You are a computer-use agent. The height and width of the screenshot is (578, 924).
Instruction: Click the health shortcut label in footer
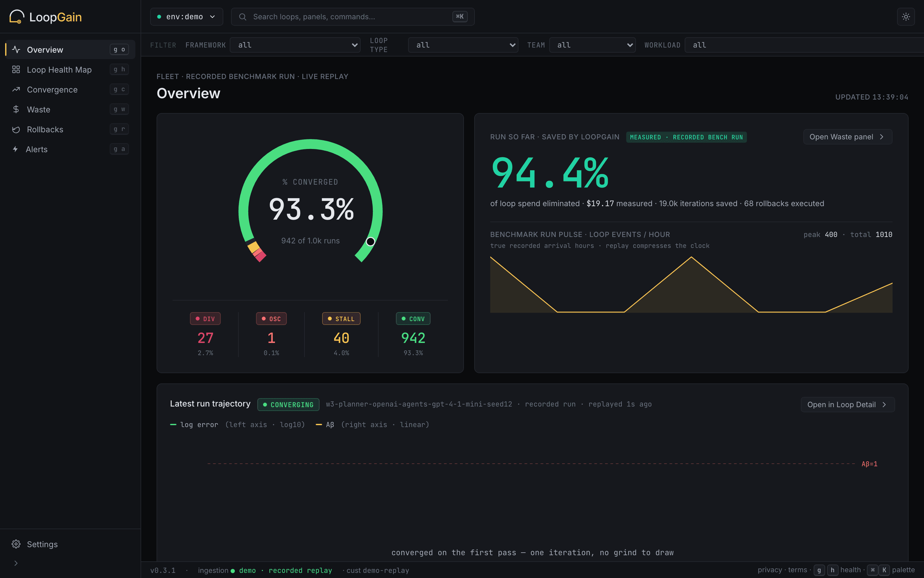point(850,570)
